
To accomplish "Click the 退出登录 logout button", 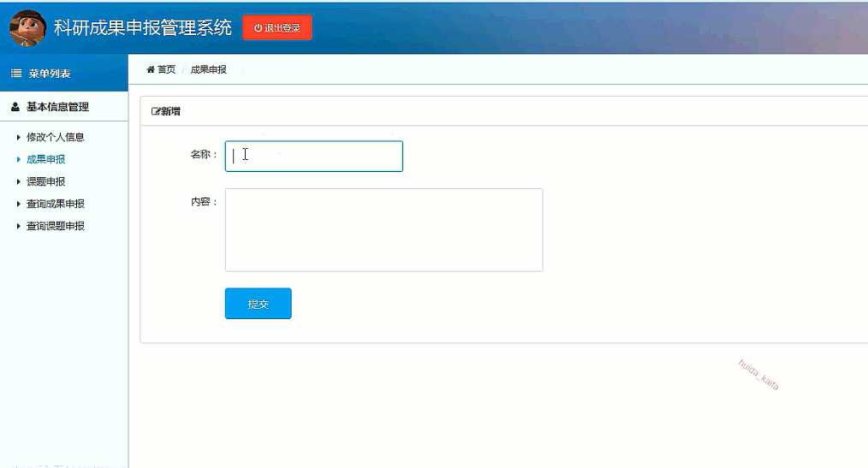I will [x=277, y=27].
